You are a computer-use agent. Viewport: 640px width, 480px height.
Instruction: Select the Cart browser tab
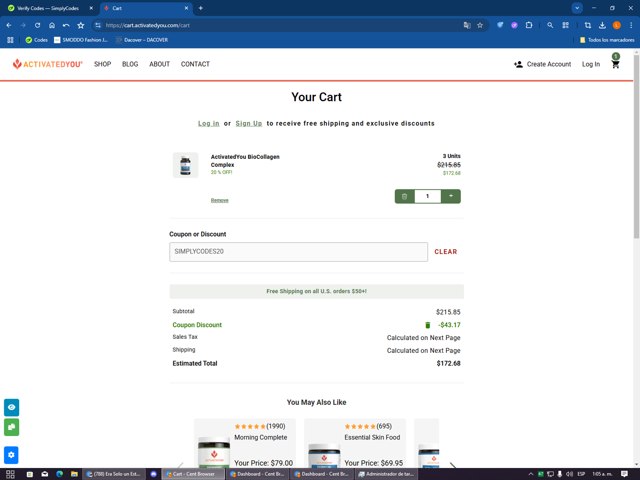pyautogui.click(x=147, y=8)
